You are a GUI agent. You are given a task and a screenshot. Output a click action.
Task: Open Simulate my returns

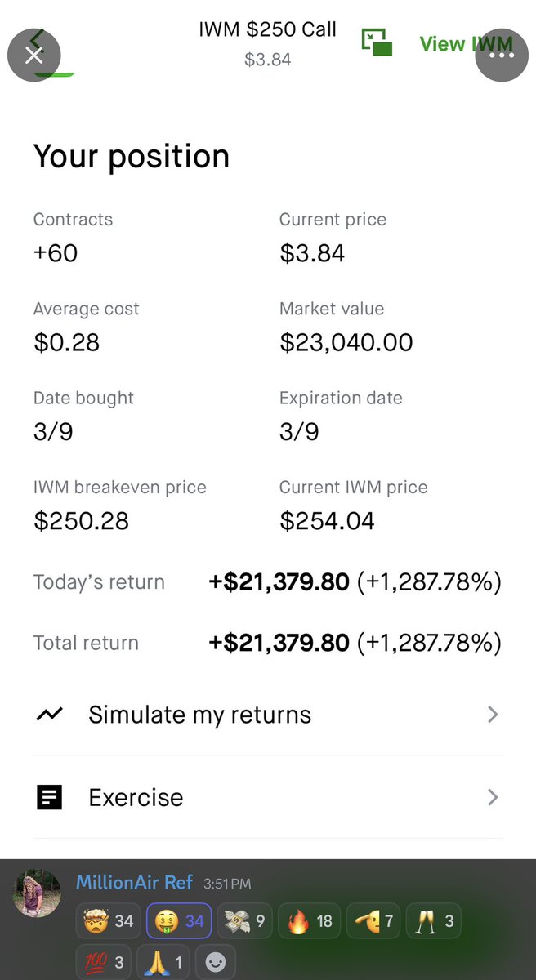click(x=268, y=715)
